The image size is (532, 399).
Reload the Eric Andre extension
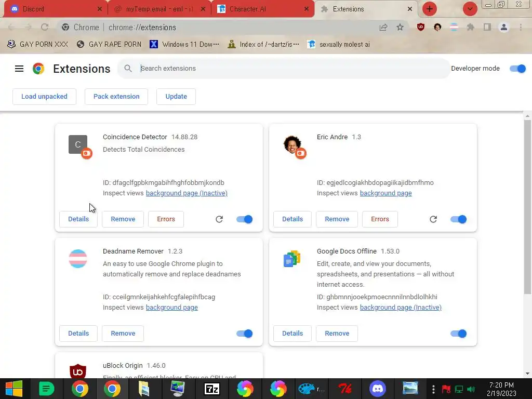tap(433, 219)
